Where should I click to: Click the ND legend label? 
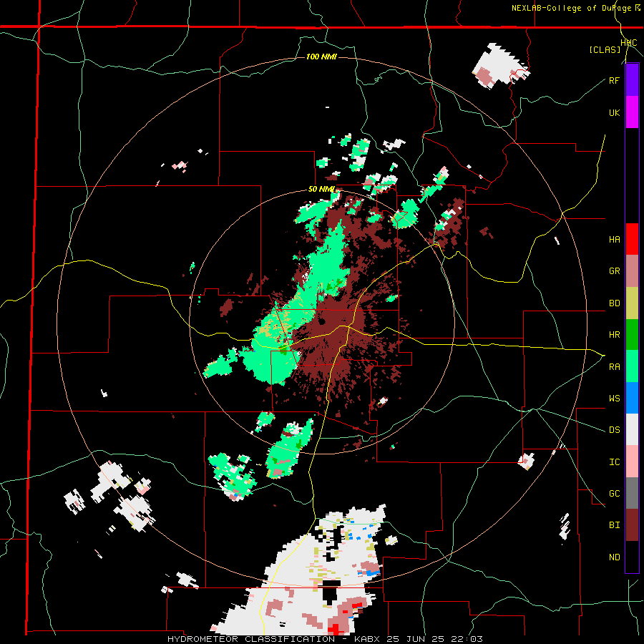pyautogui.click(x=614, y=557)
